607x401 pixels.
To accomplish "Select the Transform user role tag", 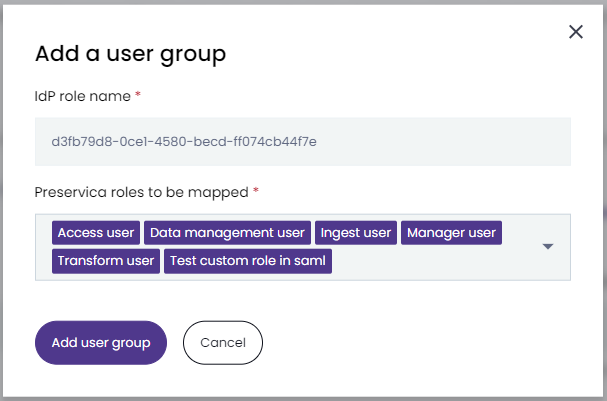I will [x=106, y=261].
